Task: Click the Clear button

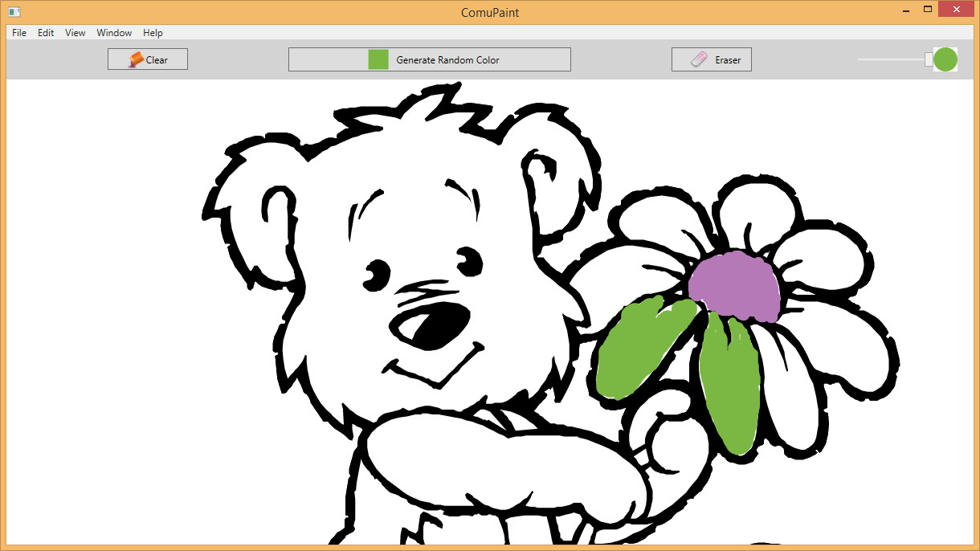Action: click(148, 59)
